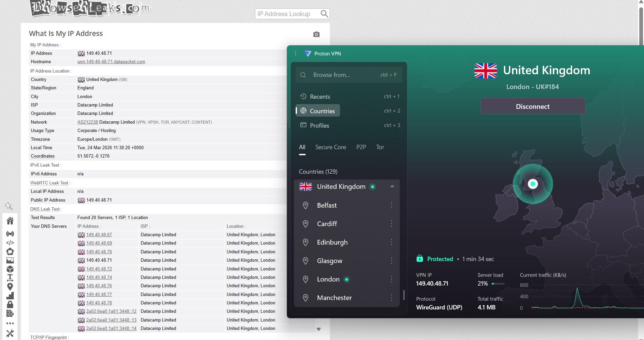The image size is (644, 340).
Task: Click the SSL/TLS lock icon in sidebar
Action: 10,304
